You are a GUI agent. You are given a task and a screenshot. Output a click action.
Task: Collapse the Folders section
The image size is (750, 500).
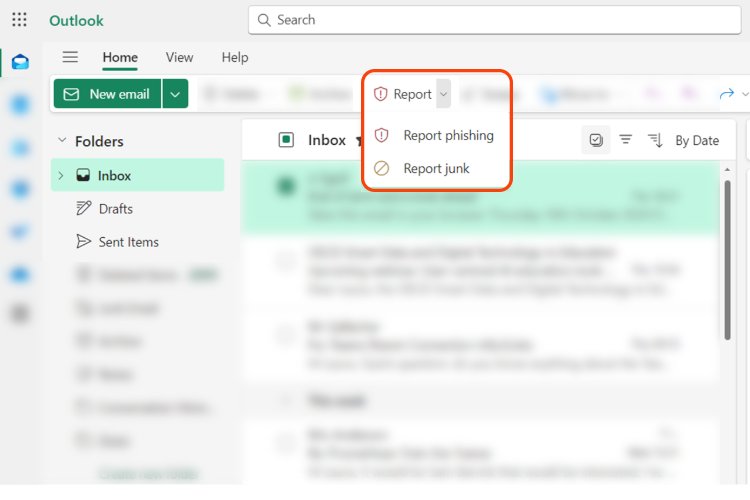click(62, 141)
